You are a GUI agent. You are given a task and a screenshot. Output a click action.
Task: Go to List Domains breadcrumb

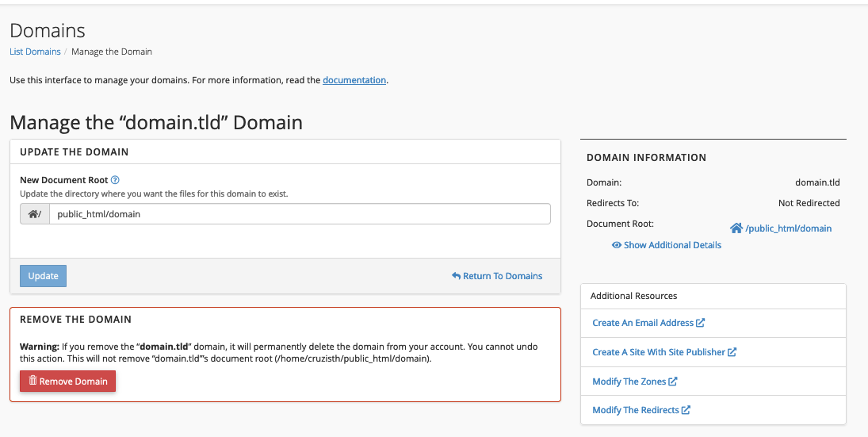point(35,52)
